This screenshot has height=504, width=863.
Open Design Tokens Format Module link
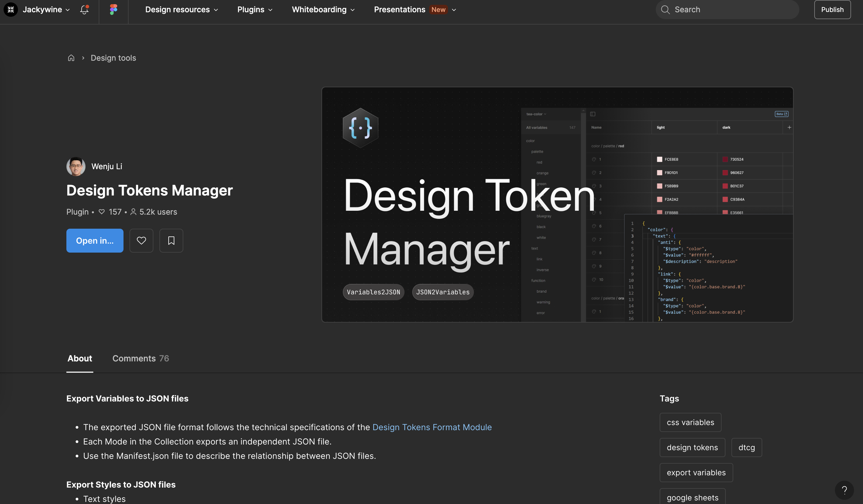(432, 427)
